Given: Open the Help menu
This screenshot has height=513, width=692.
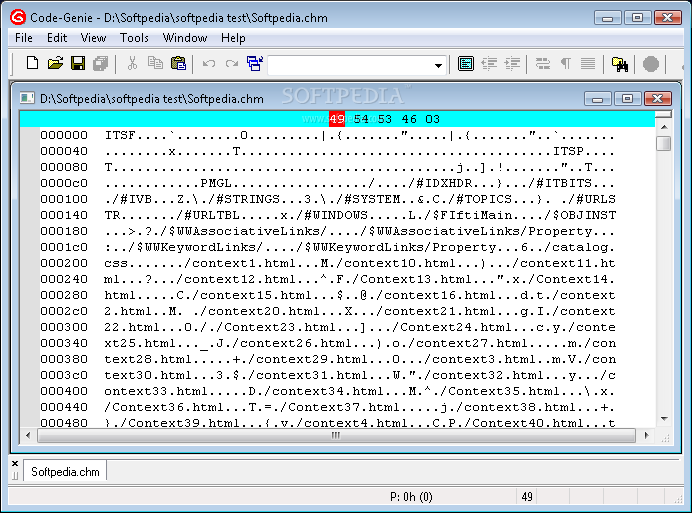Looking at the screenshot, I should click(233, 38).
